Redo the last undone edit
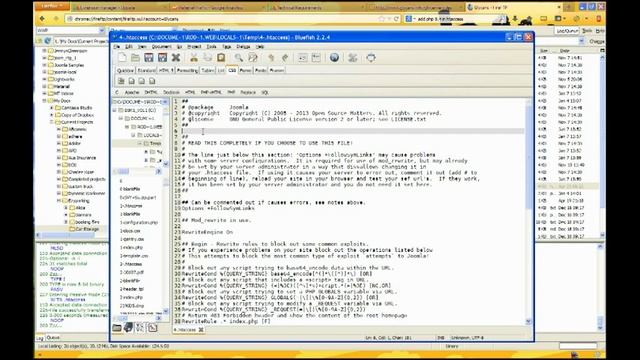 [x=285, y=58]
